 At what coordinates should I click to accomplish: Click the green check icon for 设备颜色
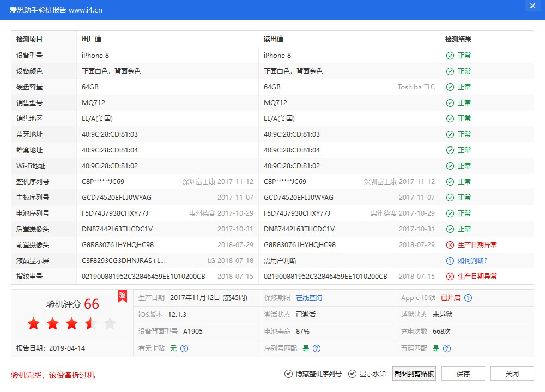(450, 71)
